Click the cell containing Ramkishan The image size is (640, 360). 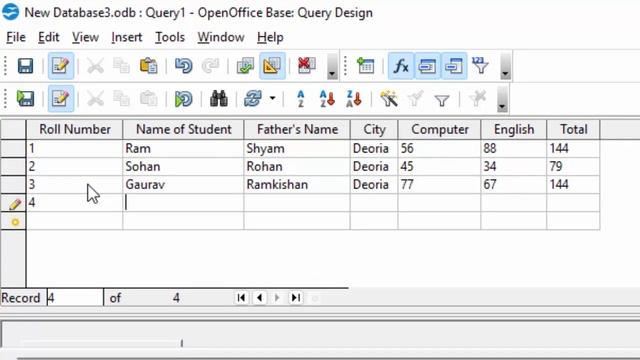pos(297,184)
